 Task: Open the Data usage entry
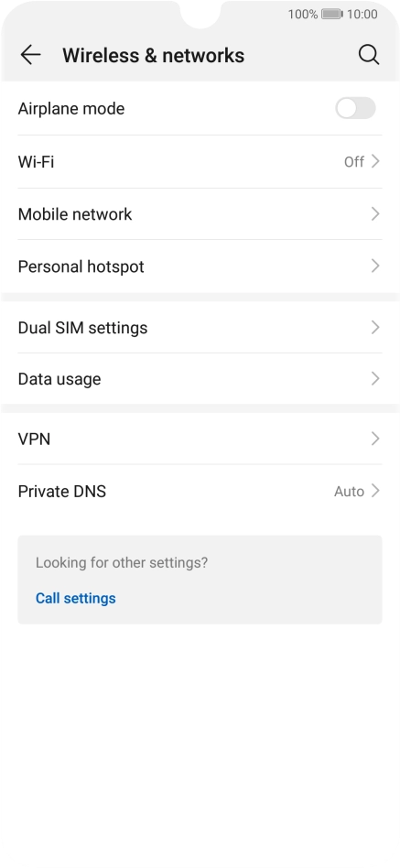[x=200, y=379]
